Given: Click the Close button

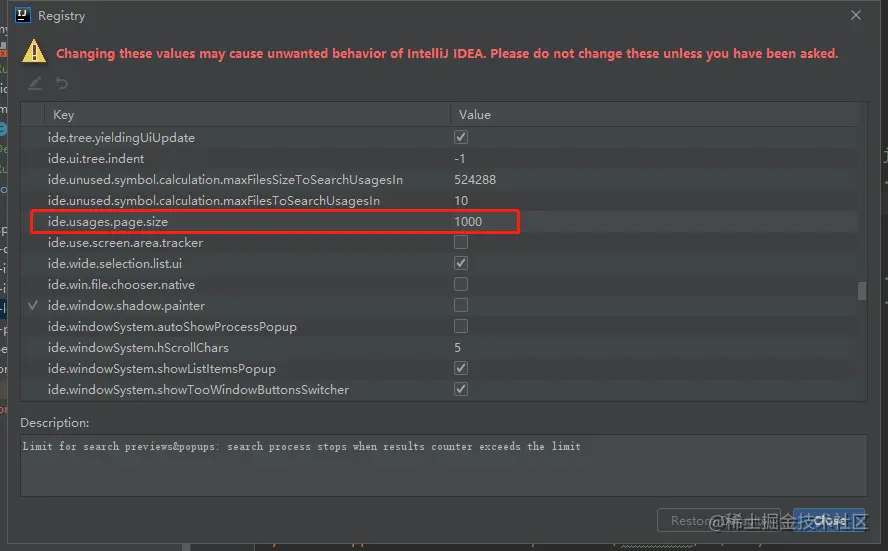Looking at the screenshot, I should click(x=829, y=520).
